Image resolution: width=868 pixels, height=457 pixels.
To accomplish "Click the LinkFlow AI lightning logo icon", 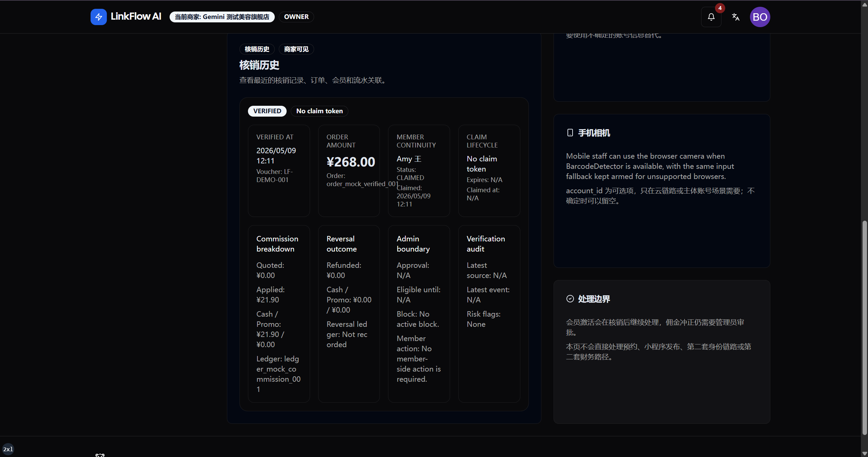I will pos(98,17).
